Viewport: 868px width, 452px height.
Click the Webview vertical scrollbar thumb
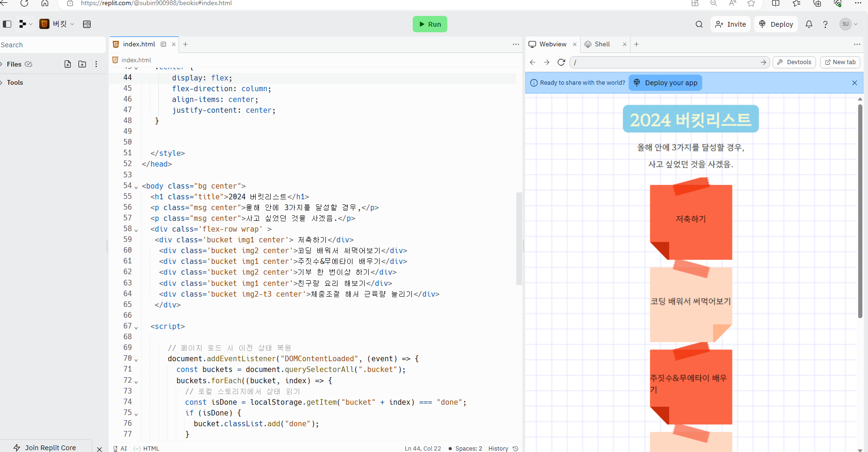click(x=860, y=211)
